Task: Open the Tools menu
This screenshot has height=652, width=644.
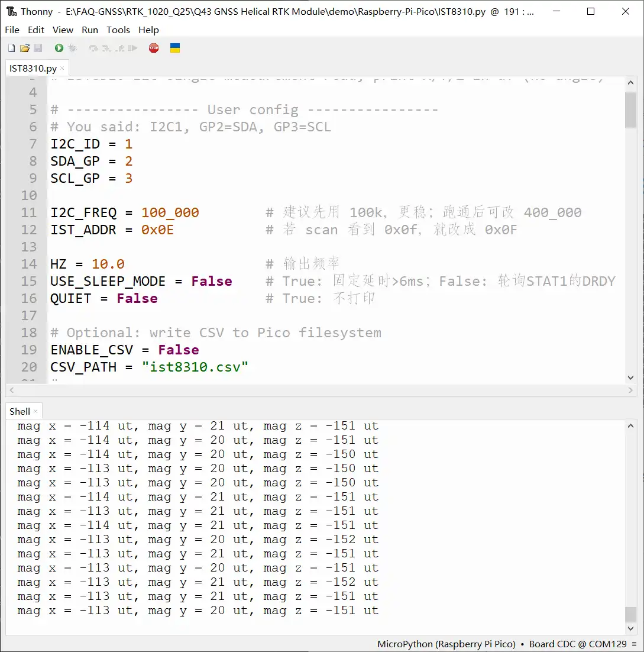Action: (118, 30)
